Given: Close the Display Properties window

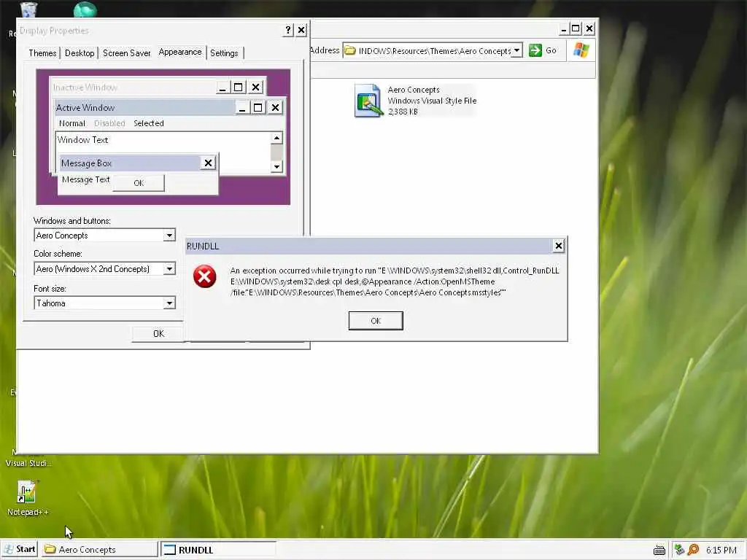Looking at the screenshot, I should [x=301, y=30].
